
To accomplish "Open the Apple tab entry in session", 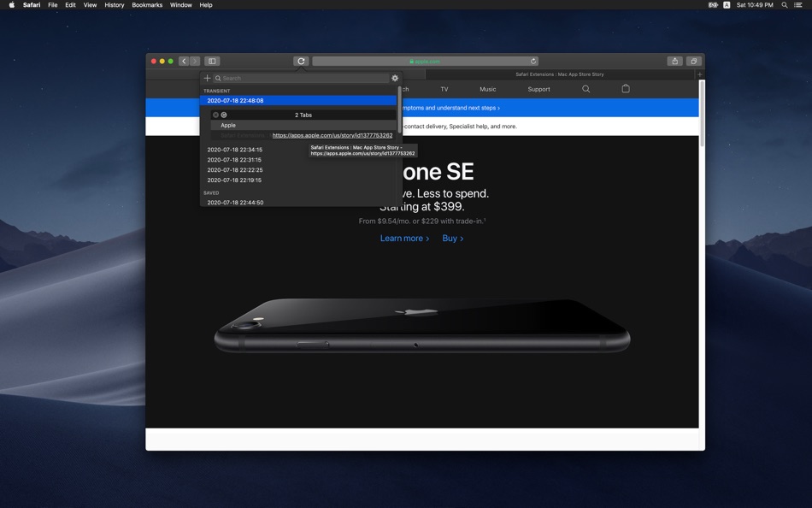I will [303, 126].
